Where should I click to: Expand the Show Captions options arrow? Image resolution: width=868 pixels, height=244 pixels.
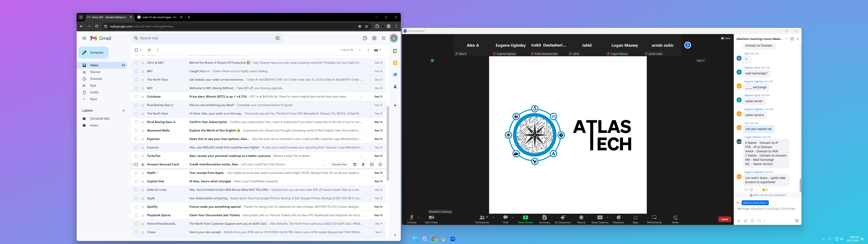(607, 217)
